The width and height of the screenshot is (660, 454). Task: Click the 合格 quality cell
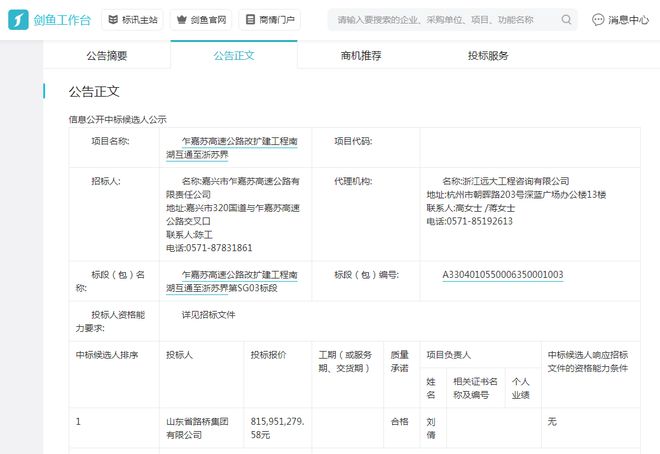[399, 421]
